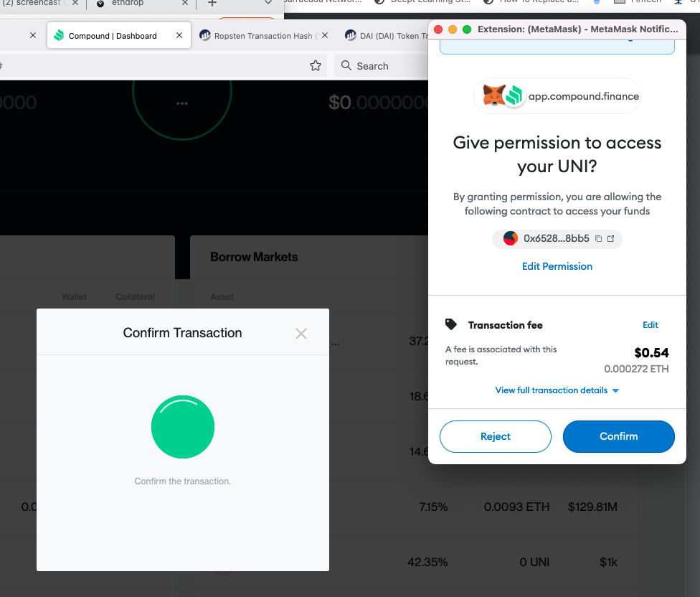The width and height of the screenshot is (700, 597).
Task: Click the Collateral column header
Action: (135, 296)
